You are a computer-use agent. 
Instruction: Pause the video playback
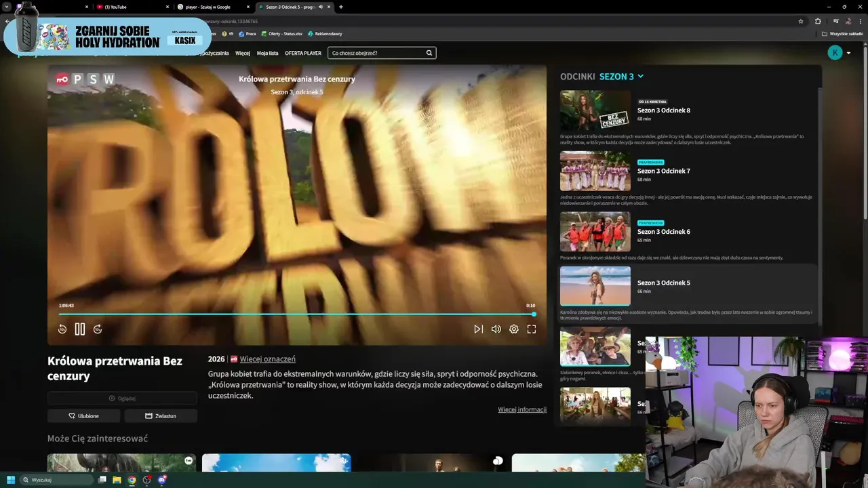(80, 329)
